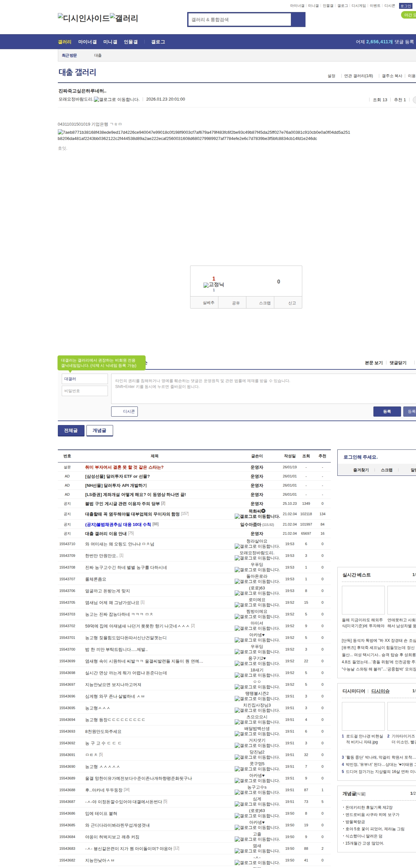Click the blue search button beside the search field
The width and height of the screenshot is (416, 868).
(x=298, y=20)
